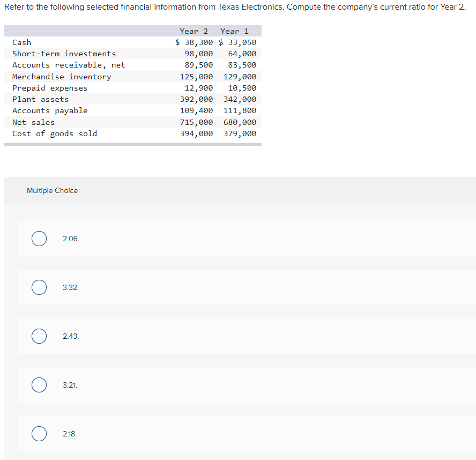This screenshot has height=460, width=476.
Task: Click the 715,000 net sales value
Action: 196,122
